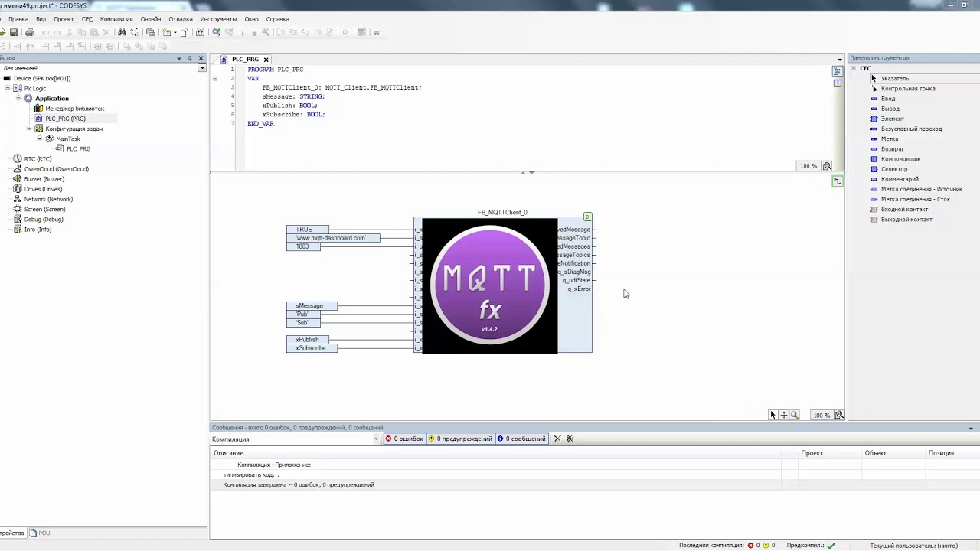
Task: Select the Безусловный переход jump tool
Action: click(911, 129)
